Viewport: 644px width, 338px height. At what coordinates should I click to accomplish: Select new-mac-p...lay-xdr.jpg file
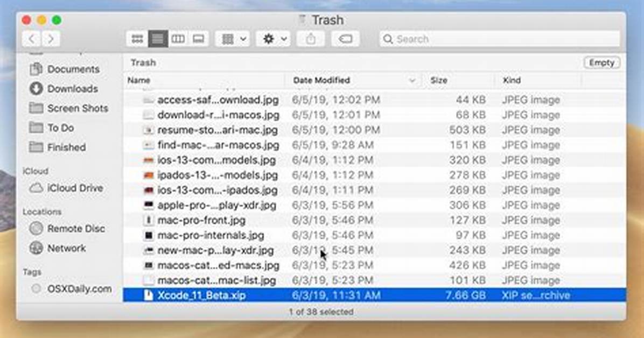pyautogui.click(x=374, y=250)
